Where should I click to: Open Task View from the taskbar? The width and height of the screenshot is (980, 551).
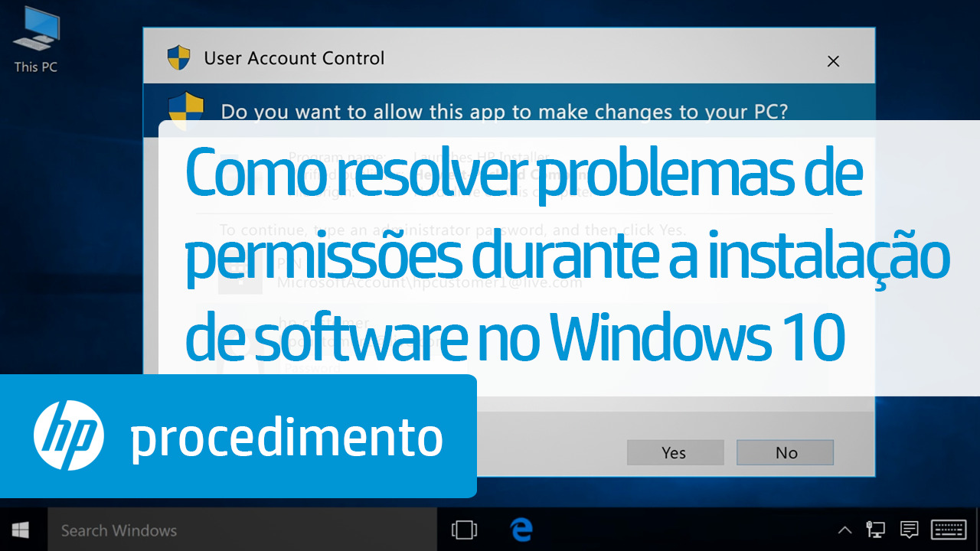(x=464, y=530)
